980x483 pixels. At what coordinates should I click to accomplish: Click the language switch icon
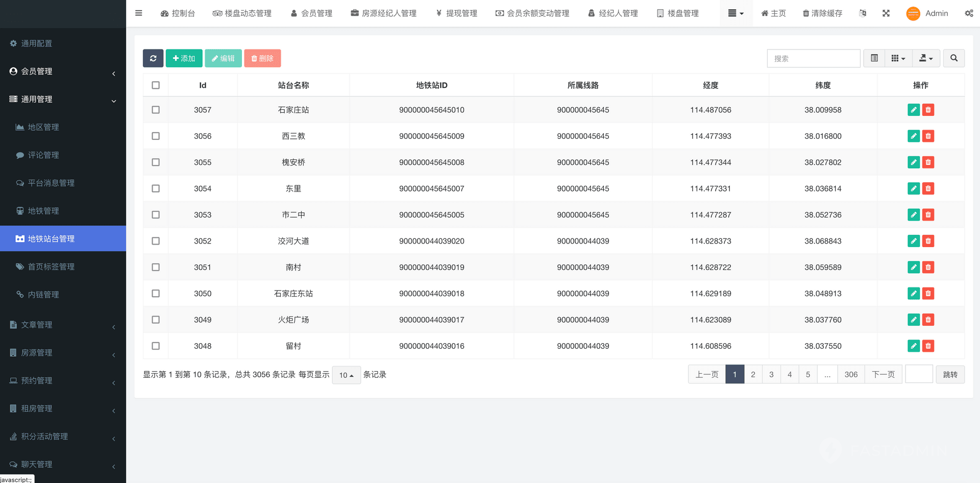[x=863, y=13]
